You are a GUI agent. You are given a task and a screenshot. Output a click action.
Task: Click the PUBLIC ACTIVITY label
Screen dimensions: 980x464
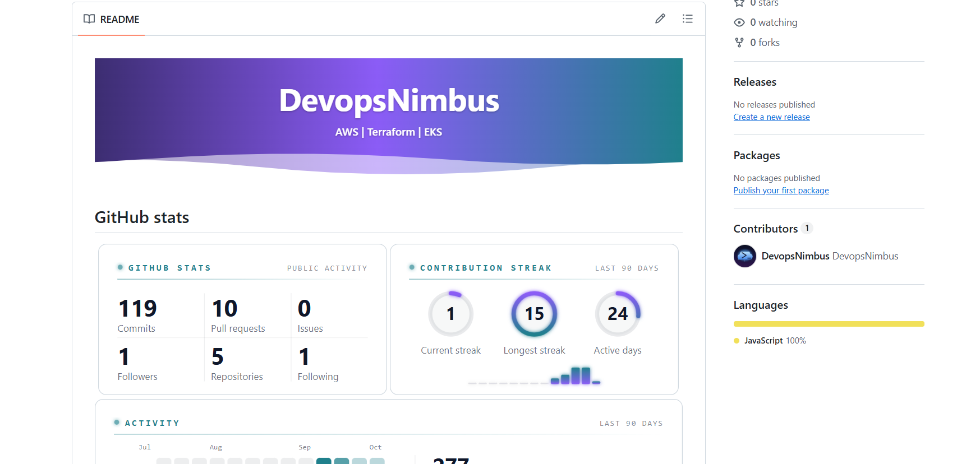tap(327, 268)
